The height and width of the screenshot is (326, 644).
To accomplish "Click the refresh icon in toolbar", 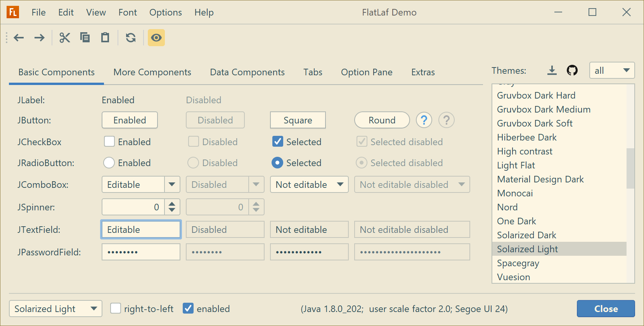I will (x=131, y=38).
